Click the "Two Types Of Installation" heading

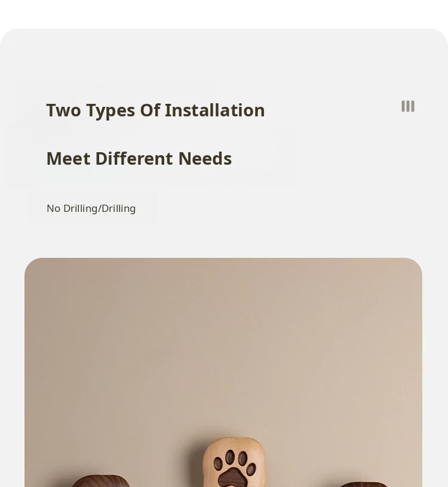(155, 110)
